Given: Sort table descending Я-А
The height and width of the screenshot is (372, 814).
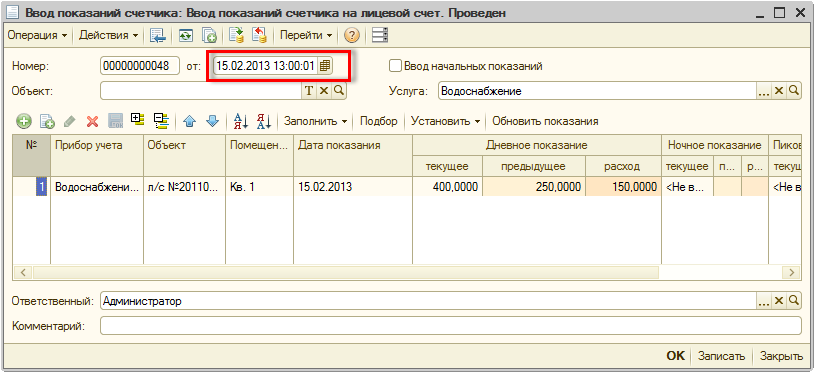Looking at the screenshot, I should 264,121.
